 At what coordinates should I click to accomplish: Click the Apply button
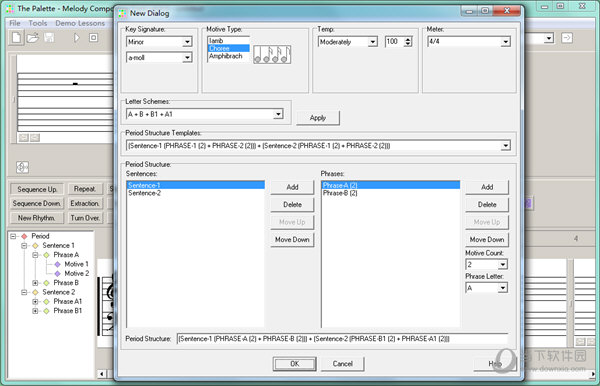tap(318, 118)
